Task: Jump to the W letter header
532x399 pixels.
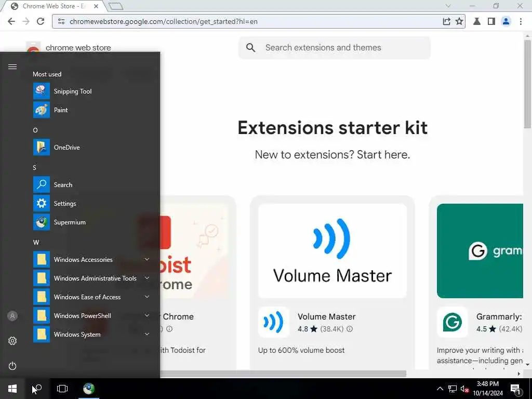Action: tap(36, 243)
